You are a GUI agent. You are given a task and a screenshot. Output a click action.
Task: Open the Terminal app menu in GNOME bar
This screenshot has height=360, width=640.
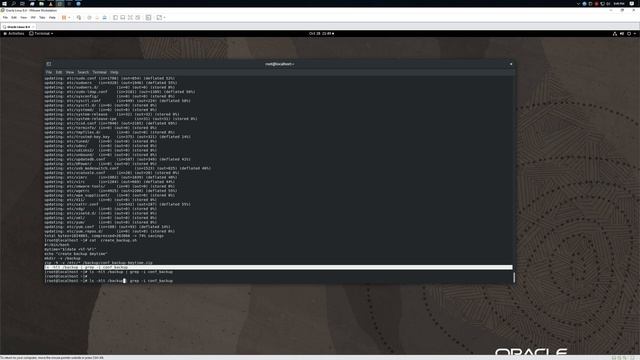[41, 33]
